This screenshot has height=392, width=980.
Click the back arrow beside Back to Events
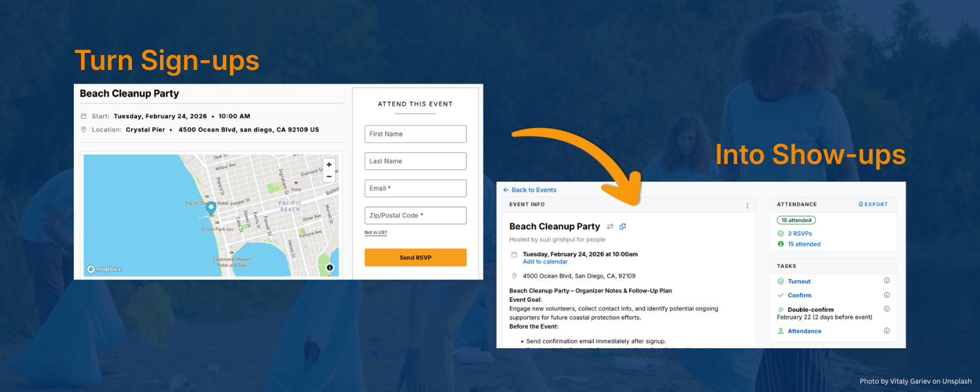(x=506, y=190)
